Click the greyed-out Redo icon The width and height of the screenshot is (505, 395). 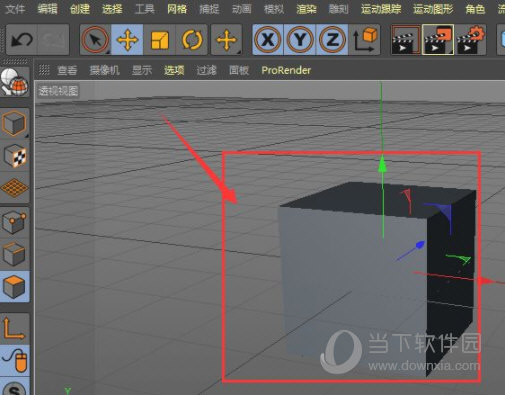(x=53, y=40)
